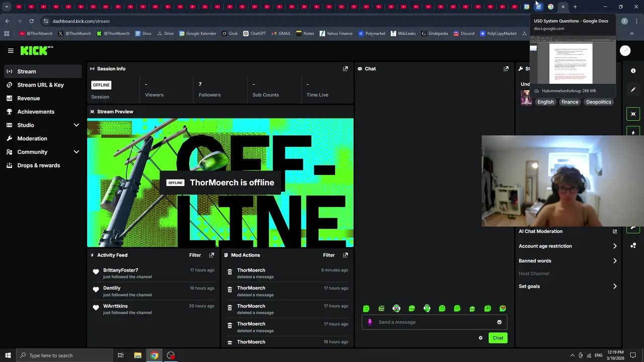Click the WArrttkins follower entry

pos(154,309)
